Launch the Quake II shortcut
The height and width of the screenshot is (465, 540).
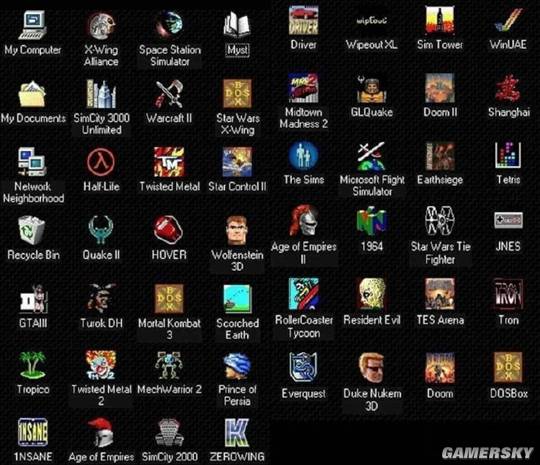(x=101, y=230)
